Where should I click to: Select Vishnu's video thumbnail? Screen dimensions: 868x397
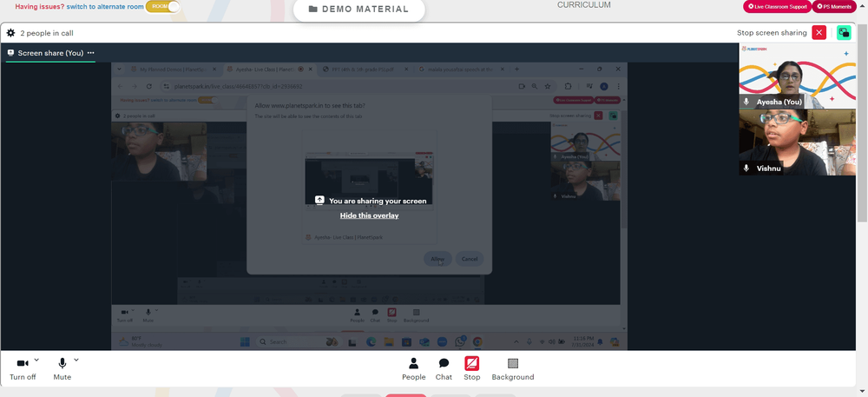pyautogui.click(x=791, y=142)
